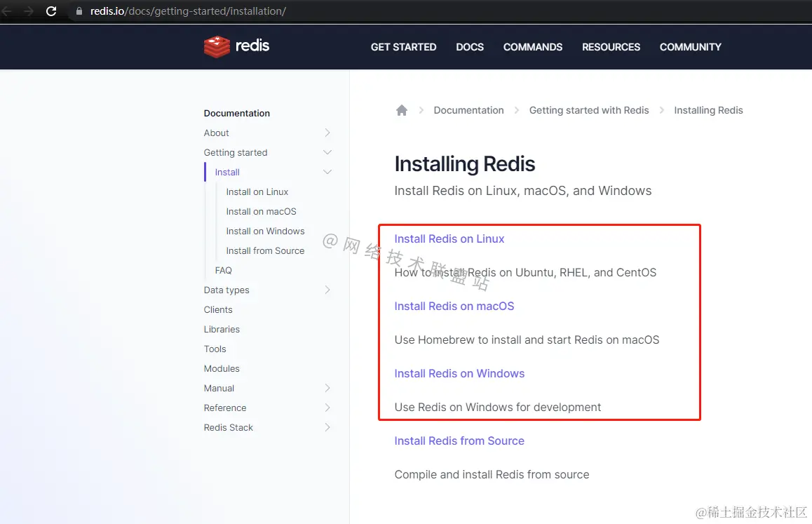Click 'Use Homebrew to install and start Redis' text
Screen dimensions: 812x524
click(x=527, y=340)
